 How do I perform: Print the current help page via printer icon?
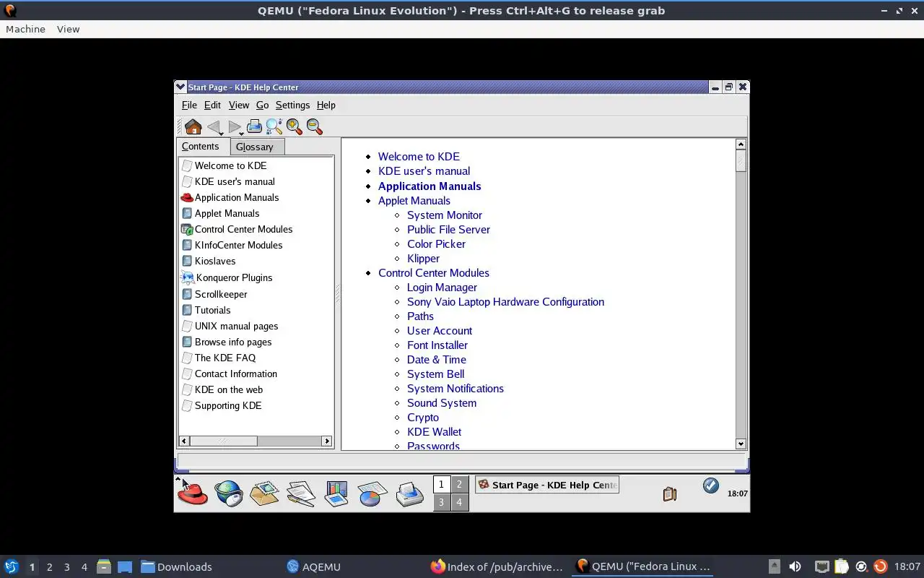click(x=254, y=126)
